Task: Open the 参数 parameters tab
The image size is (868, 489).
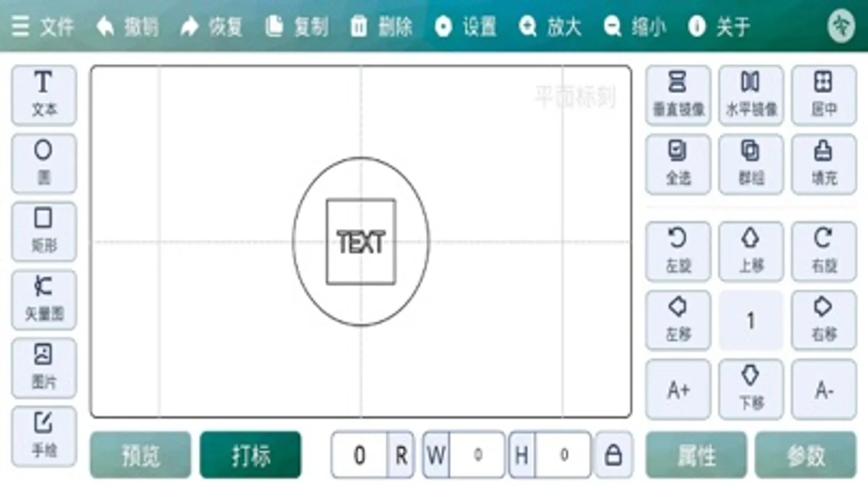Action: pyautogui.click(x=806, y=455)
